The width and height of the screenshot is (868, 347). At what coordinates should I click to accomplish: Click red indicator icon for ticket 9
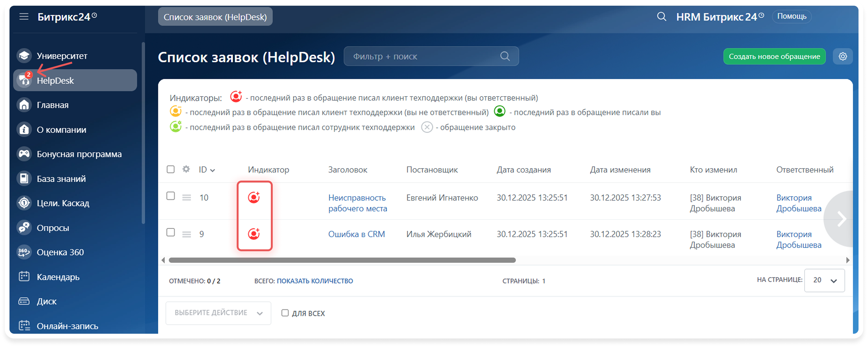[254, 234]
